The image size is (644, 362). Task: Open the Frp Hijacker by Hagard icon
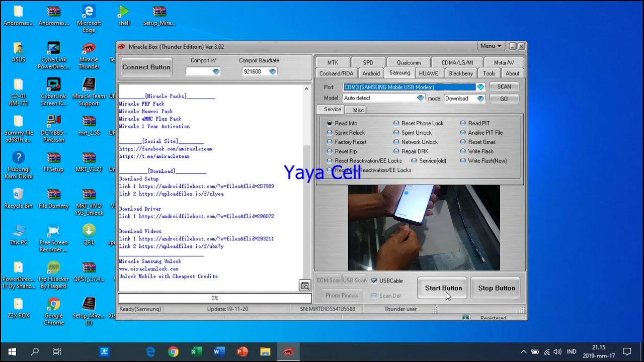(x=53, y=275)
